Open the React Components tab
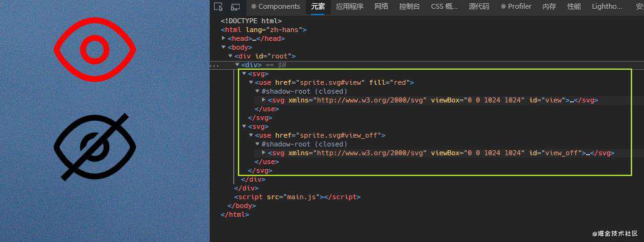Viewport: 644px width, 242px height. 276,6
